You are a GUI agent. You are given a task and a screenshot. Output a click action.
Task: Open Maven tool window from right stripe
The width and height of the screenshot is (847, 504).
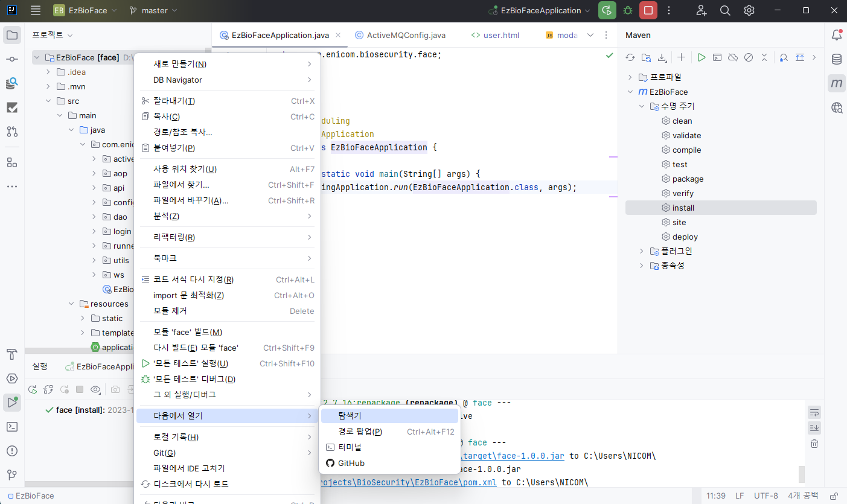[x=836, y=83]
